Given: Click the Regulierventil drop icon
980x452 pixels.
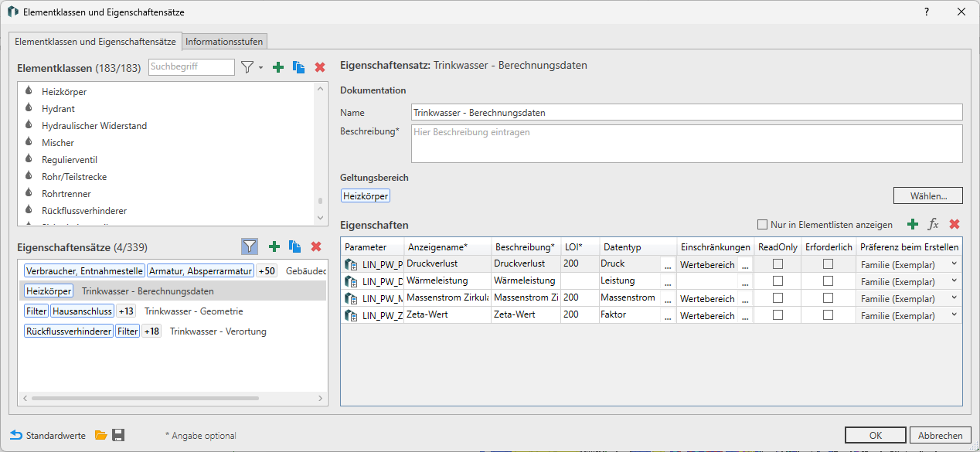Looking at the screenshot, I should pos(29,159).
